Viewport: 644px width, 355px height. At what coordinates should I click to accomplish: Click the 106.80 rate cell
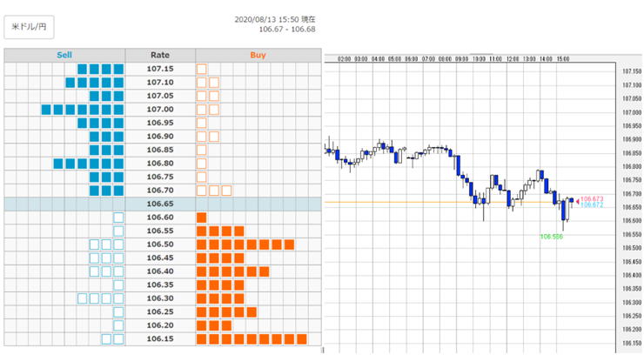click(160, 164)
